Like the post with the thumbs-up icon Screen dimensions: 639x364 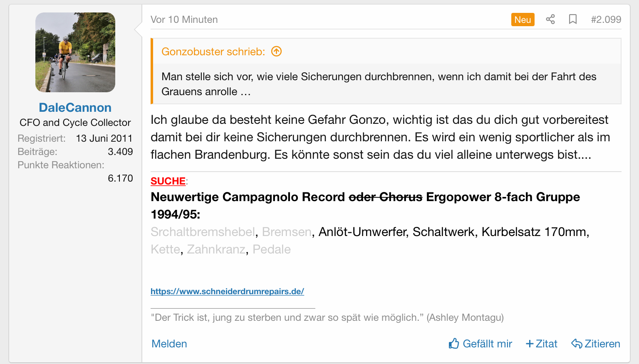tap(454, 344)
